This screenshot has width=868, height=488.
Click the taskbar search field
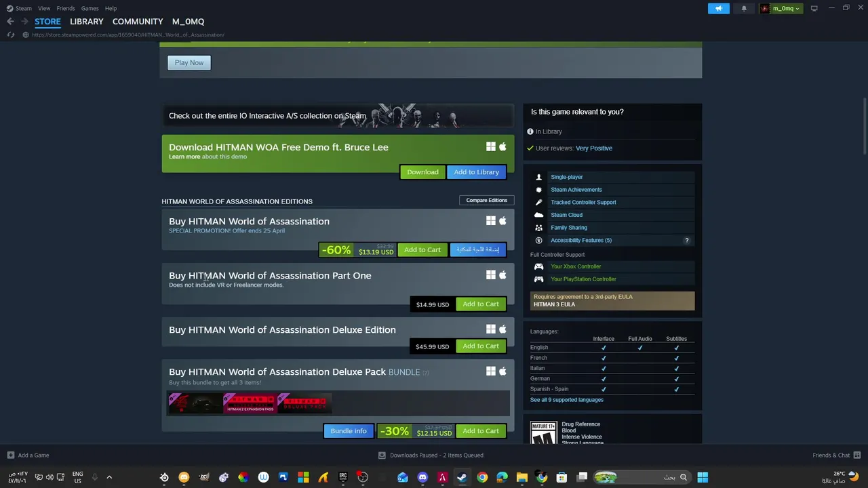(x=644, y=477)
